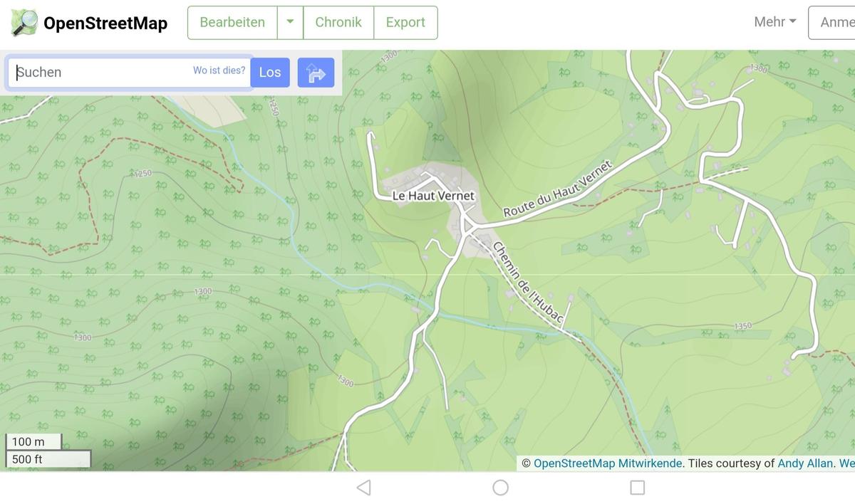
Task: Click the Le Haut Vernet place label
Action: 433,196
